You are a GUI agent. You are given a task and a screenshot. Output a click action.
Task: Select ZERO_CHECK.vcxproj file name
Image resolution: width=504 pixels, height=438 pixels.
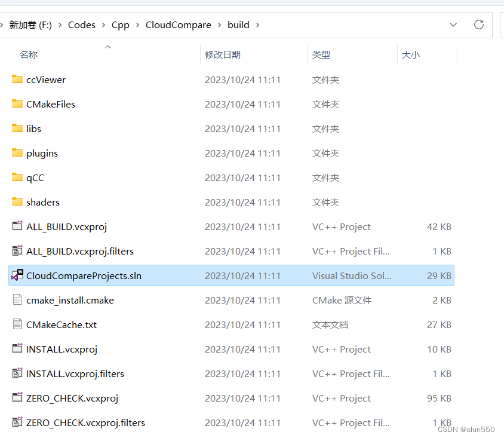click(72, 398)
